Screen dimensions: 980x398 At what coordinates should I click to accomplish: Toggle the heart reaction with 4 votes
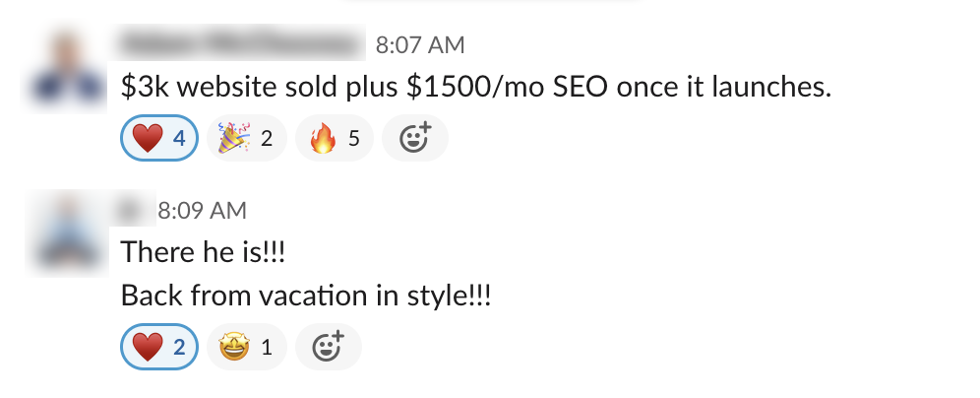(158, 138)
